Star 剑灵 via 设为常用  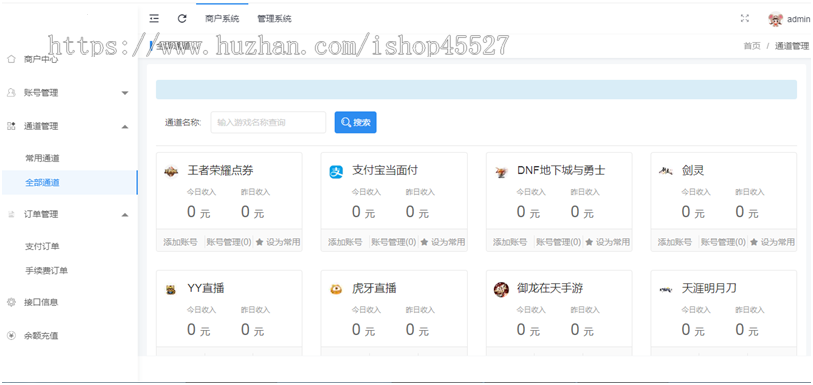pos(773,242)
